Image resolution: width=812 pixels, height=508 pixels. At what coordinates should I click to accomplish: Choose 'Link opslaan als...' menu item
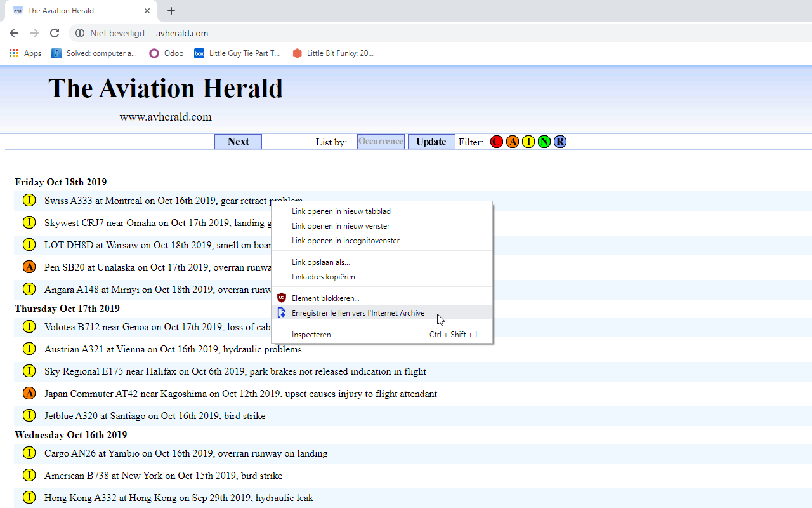coord(382,262)
